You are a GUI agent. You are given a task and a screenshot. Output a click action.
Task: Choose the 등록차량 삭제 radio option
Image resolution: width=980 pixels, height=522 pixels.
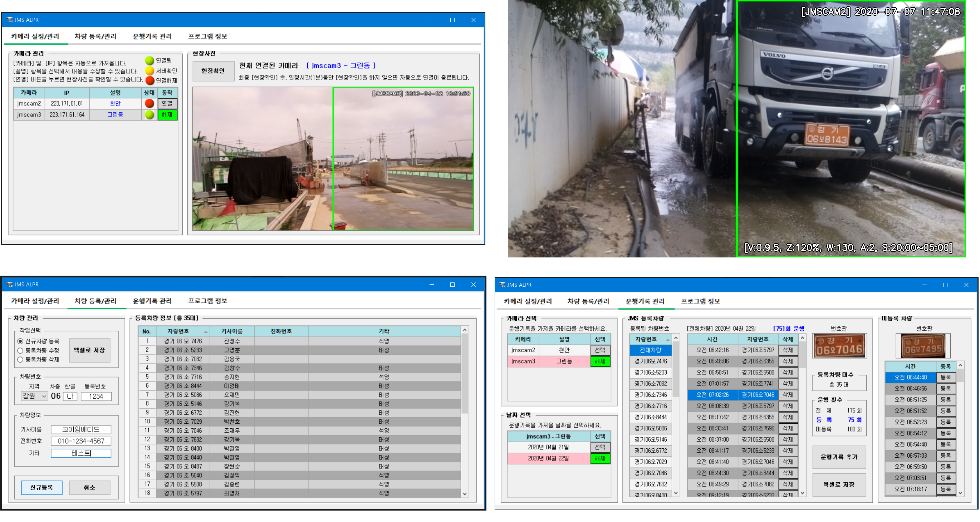(x=20, y=359)
